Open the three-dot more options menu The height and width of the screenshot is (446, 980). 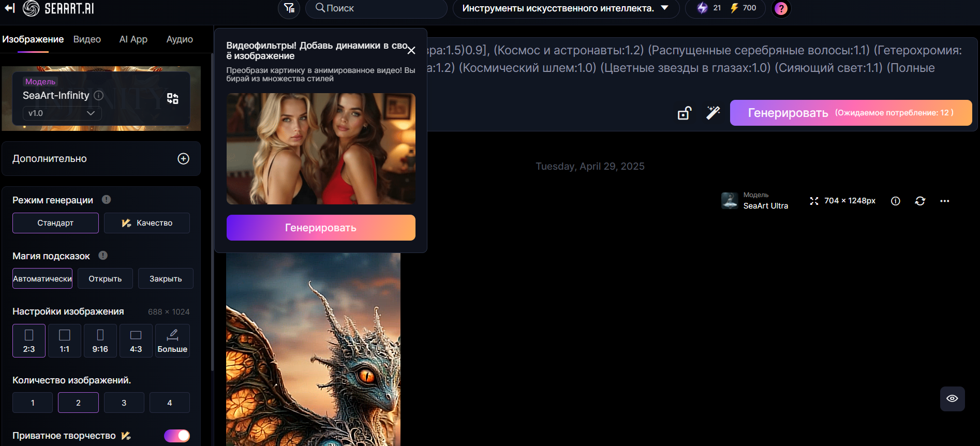[x=945, y=201]
